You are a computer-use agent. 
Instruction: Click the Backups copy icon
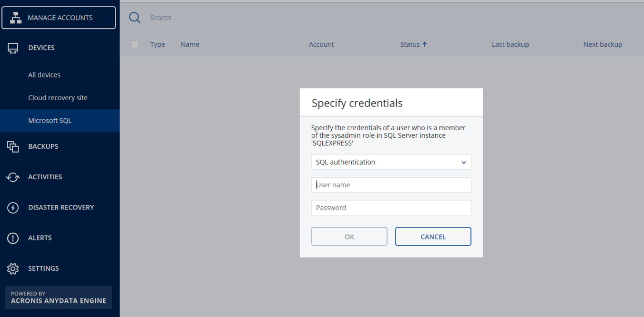coord(13,146)
